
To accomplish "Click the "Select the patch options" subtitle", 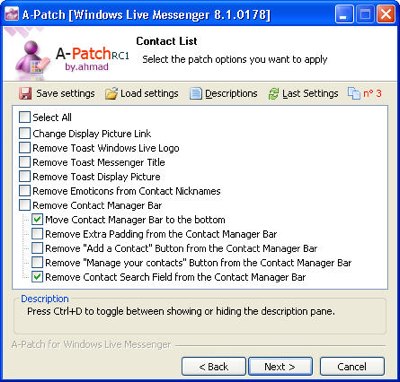I will coord(235,60).
